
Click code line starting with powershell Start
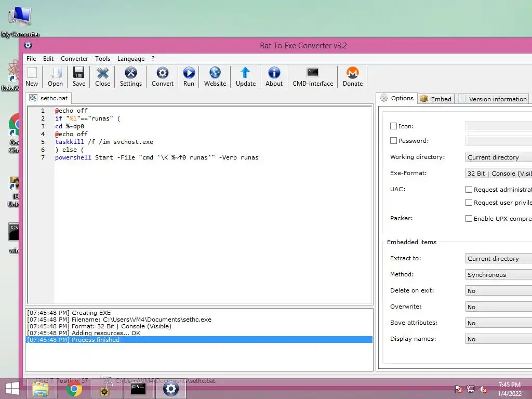(157, 157)
